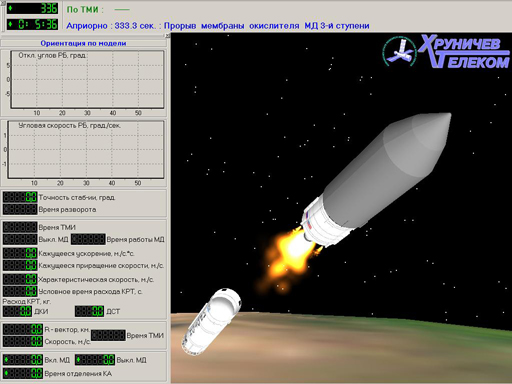Click the diamond marker in Время отделения КА display
The height and width of the screenshot is (384, 512).
point(6,373)
